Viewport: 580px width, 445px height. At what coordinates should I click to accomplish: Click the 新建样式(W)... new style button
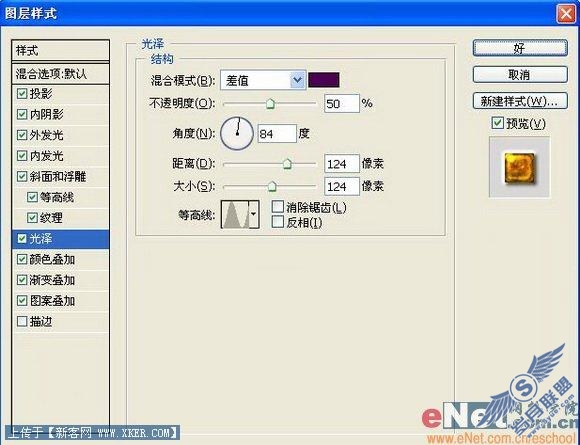(x=520, y=101)
